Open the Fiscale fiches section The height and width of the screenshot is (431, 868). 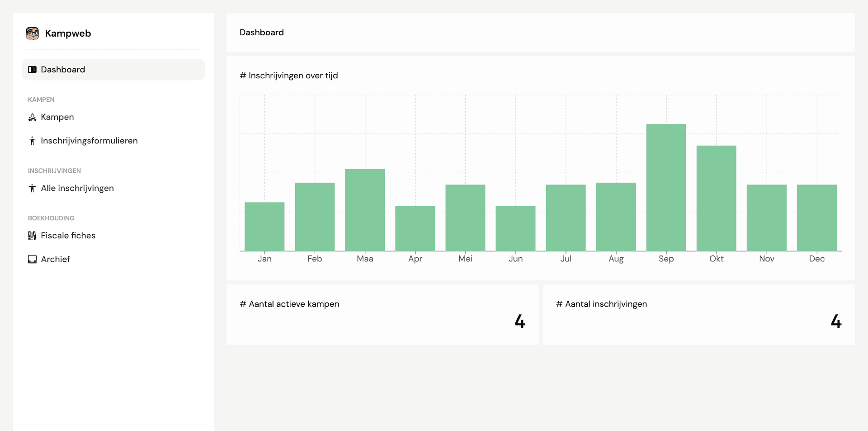coord(68,235)
